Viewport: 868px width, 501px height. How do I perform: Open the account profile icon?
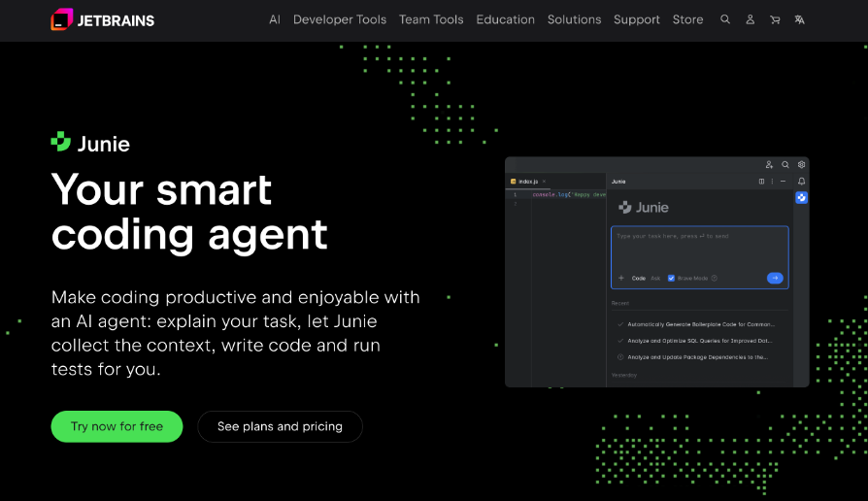750,19
